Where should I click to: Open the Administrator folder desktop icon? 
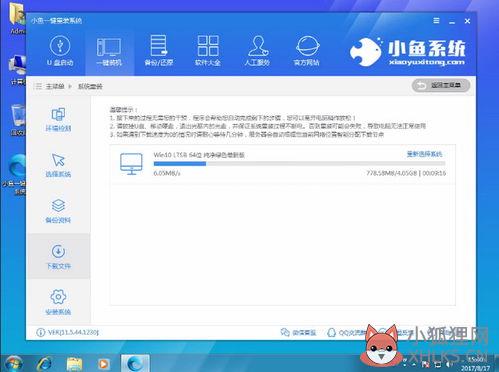click(17, 18)
